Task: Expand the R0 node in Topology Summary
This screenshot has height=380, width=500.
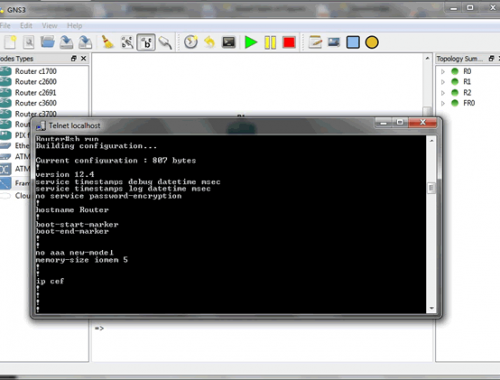Action: pos(443,71)
